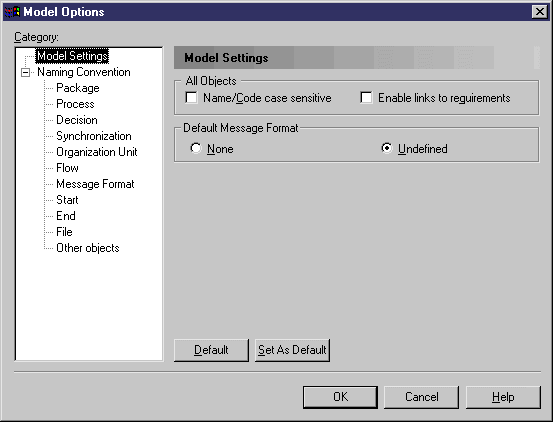Enable Name/Code case sensitive checkbox
Image resolution: width=553 pixels, height=422 pixels.
[191, 98]
